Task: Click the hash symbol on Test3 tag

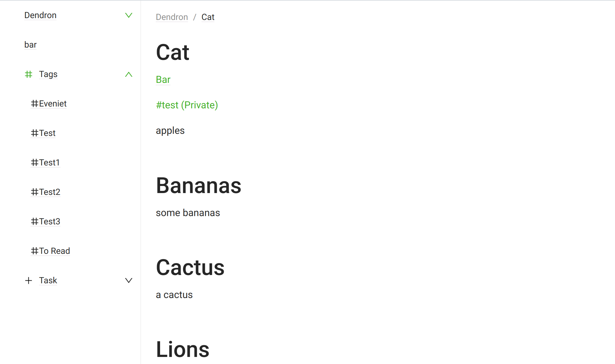Action: click(x=34, y=221)
